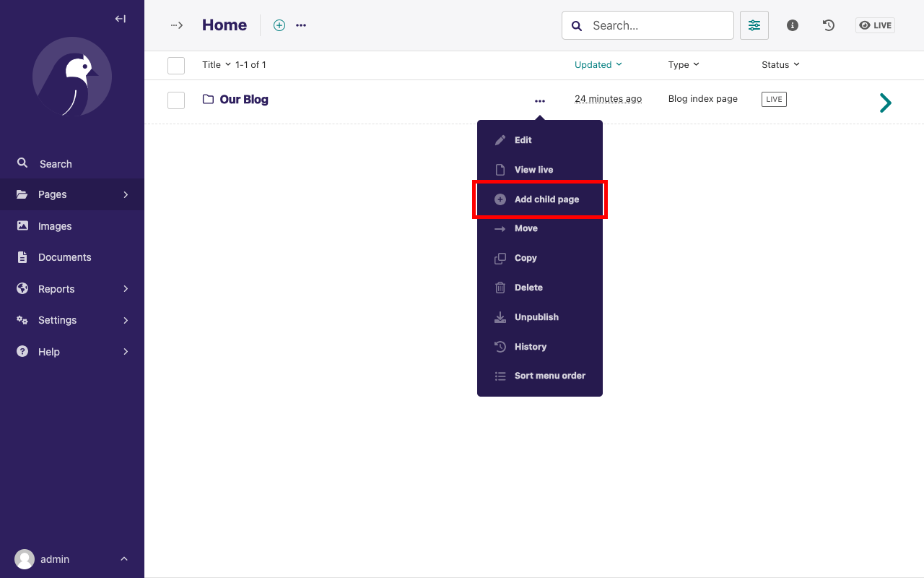Select Unpublish from the actions menu
924x578 pixels.
(536, 316)
